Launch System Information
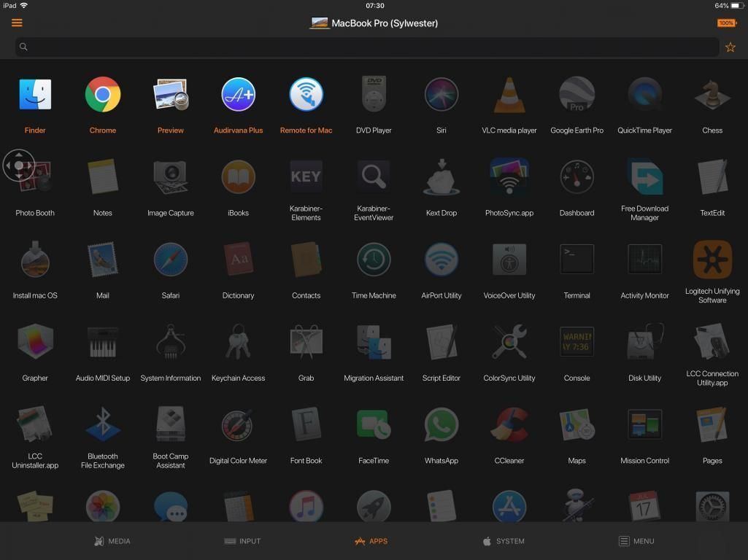The image size is (748, 560). click(170, 342)
